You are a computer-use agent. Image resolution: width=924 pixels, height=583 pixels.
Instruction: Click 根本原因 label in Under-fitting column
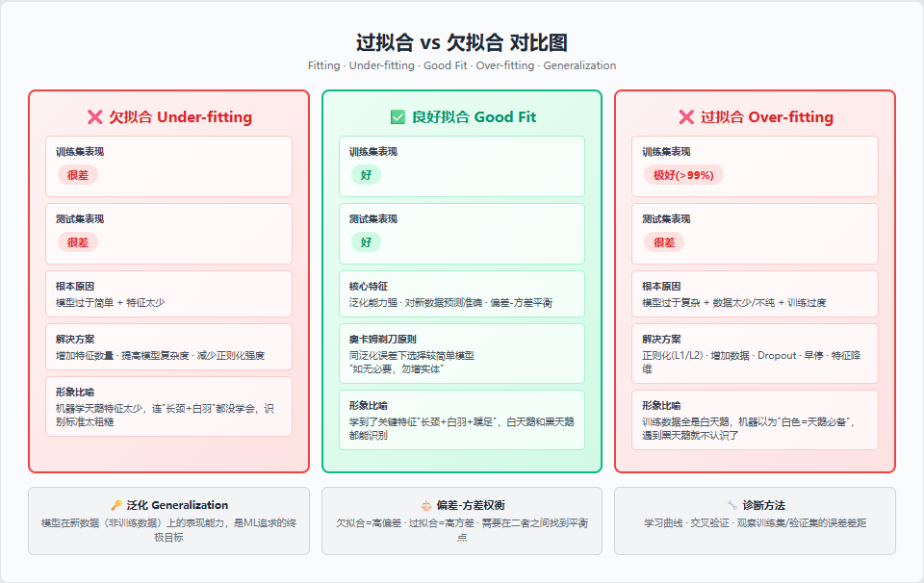point(75,286)
